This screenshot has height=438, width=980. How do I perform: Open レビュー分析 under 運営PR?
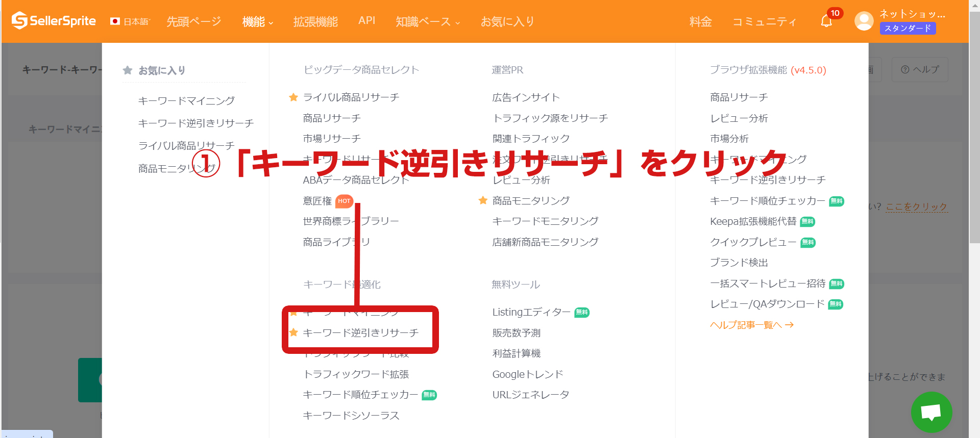(521, 179)
